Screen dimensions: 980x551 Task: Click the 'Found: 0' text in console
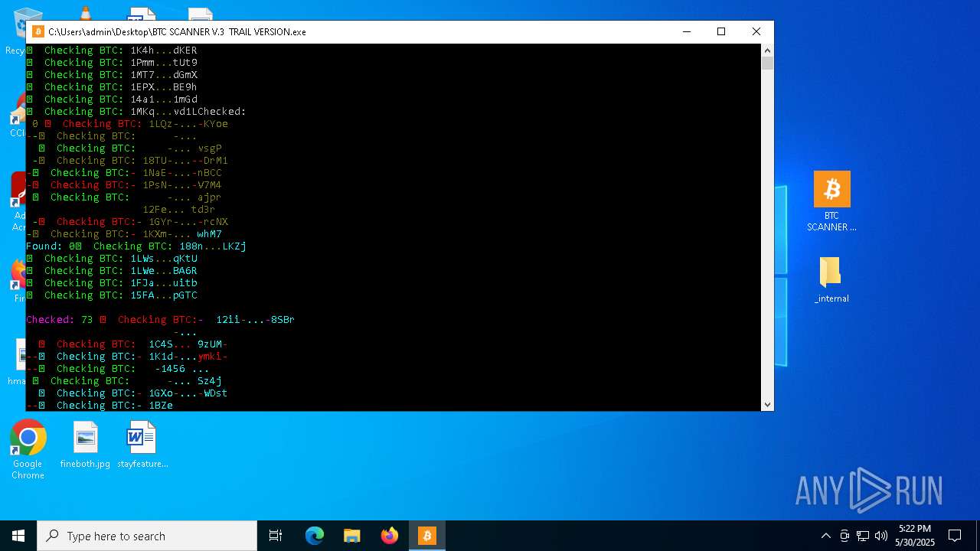pos(51,246)
